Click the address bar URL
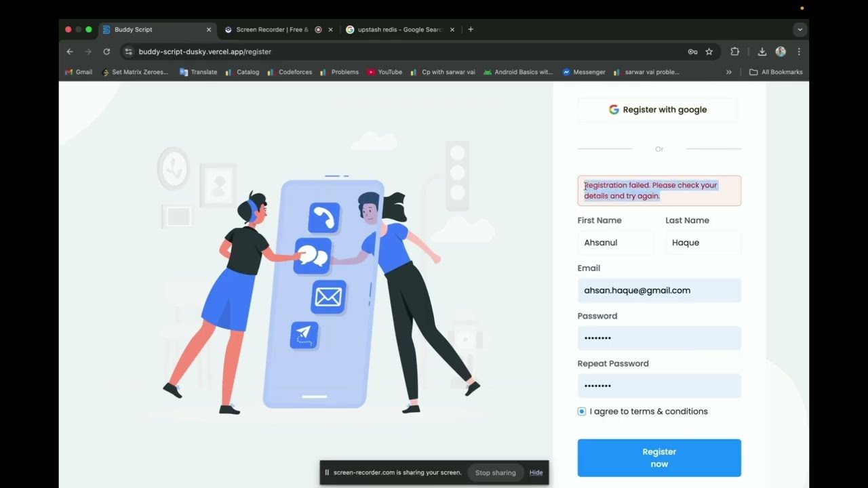 click(205, 52)
